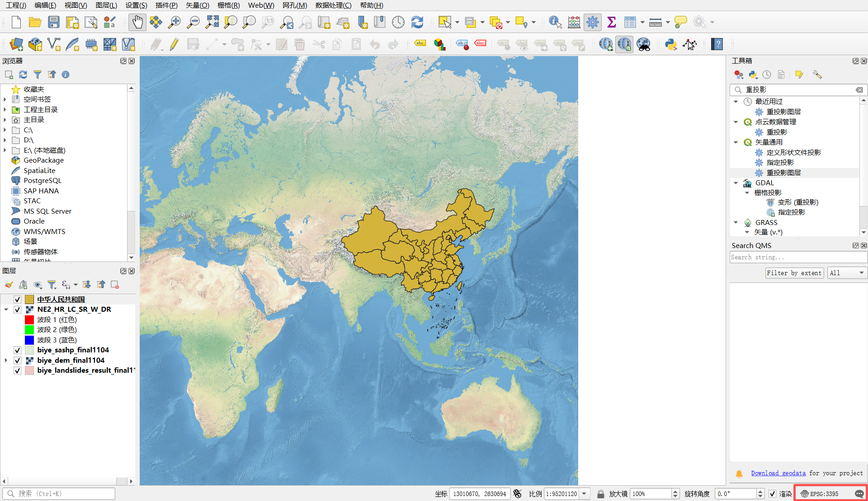This screenshot has height=501, width=868.
Task: Uncheck the 中华人民共和国 layer visibility
Action: (18, 300)
